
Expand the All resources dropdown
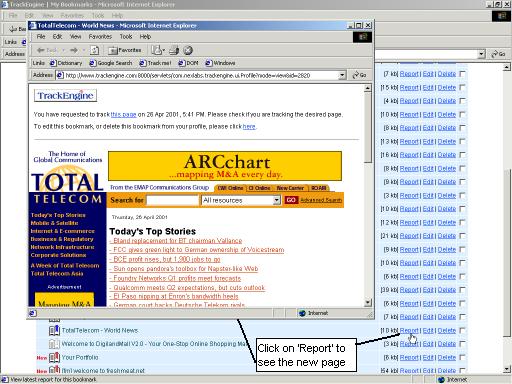(277, 200)
